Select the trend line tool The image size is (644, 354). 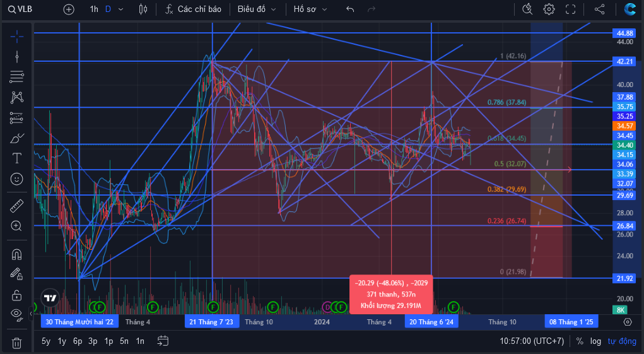(x=17, y=57)
